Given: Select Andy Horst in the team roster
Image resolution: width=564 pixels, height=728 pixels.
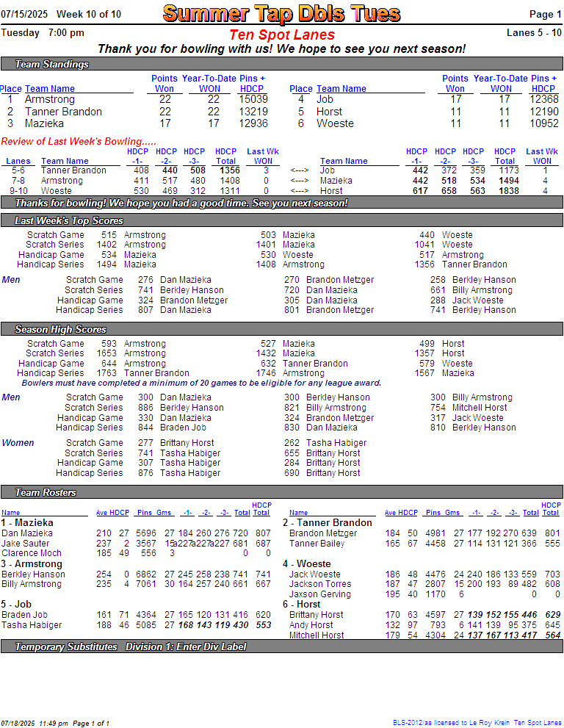Looking at the screenshot, I should coord(311,625).
